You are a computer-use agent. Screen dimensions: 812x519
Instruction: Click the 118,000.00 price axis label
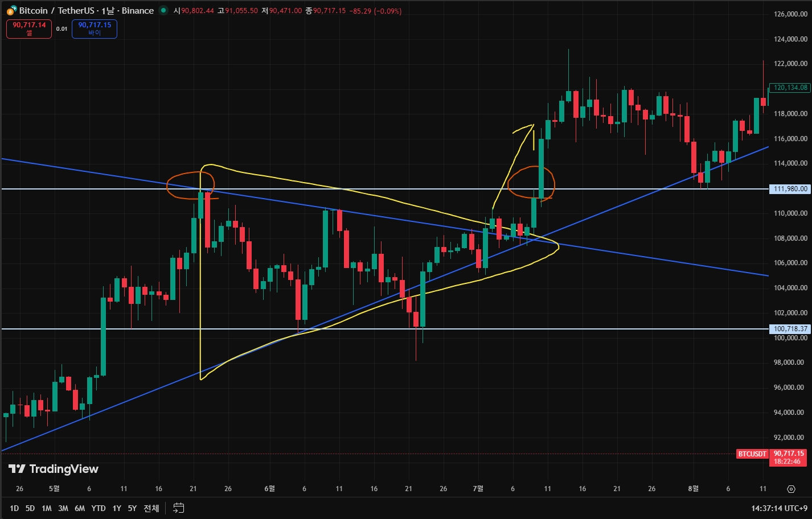(790, 114)
